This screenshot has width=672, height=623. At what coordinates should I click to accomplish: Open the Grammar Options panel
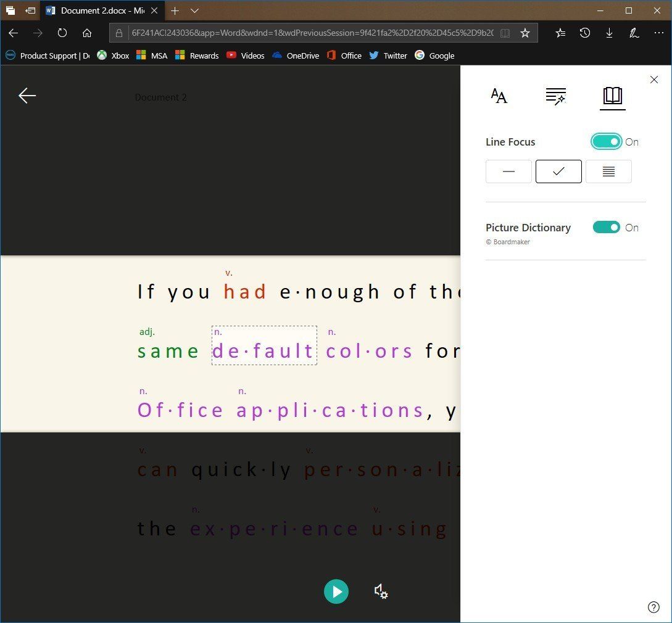(x=555, y=96)
